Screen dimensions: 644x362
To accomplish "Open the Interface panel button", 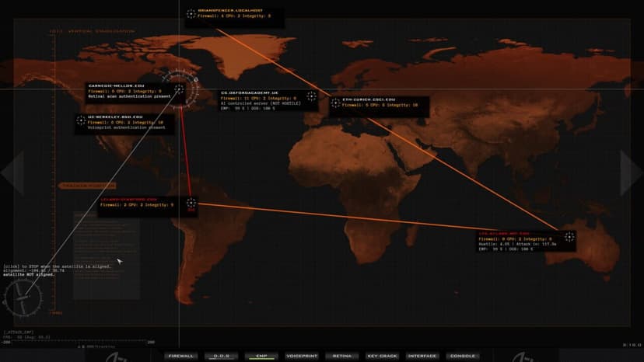I will pos(422,356).
